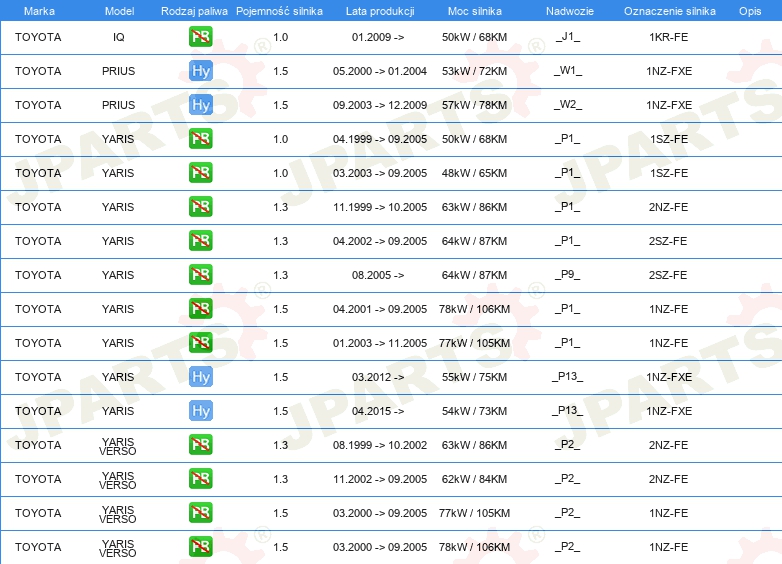This screenshot has width=782, height=564.
Task: Click the Hy hybrid icon for the Yaris 54kW / 73KM
Action: (200, 410)
